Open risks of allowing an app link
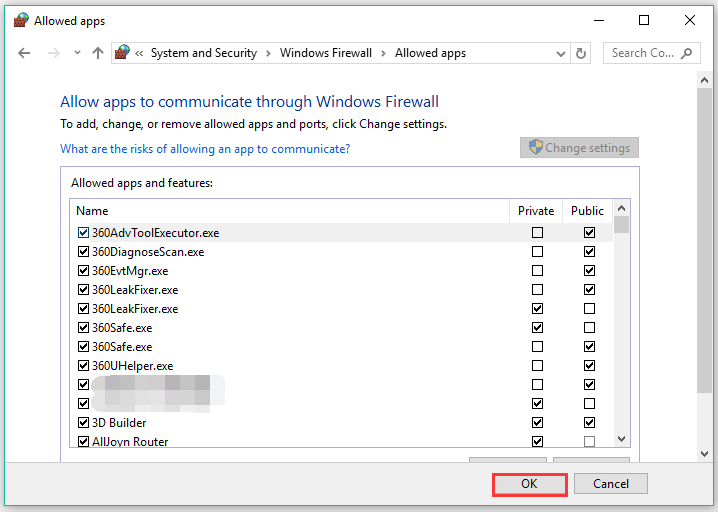718x512 pixels. 205,149
